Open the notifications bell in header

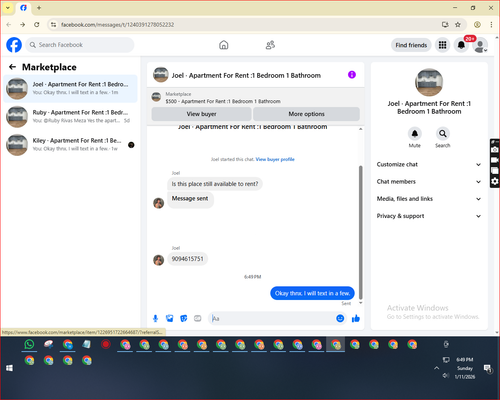coord(461,45)
